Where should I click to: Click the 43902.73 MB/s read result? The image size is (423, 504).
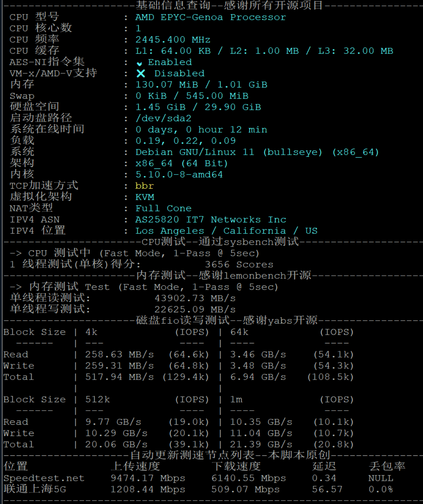tap(195, 298)
